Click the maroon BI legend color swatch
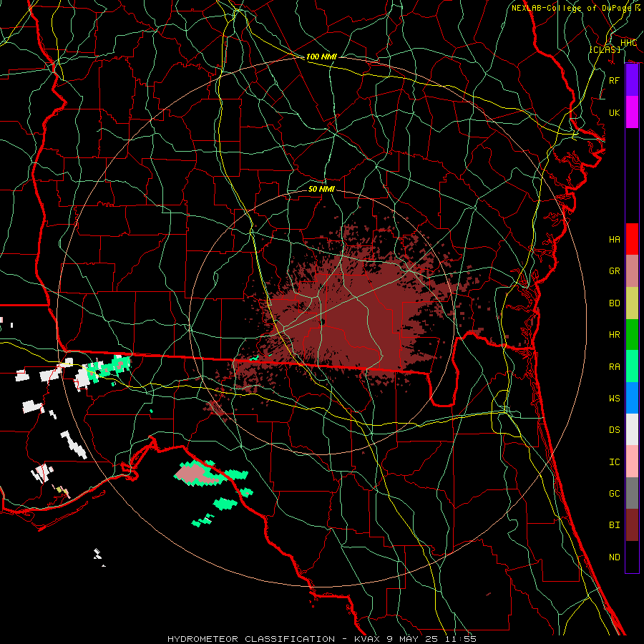644x644 pixels. click(x=632, y=525)
